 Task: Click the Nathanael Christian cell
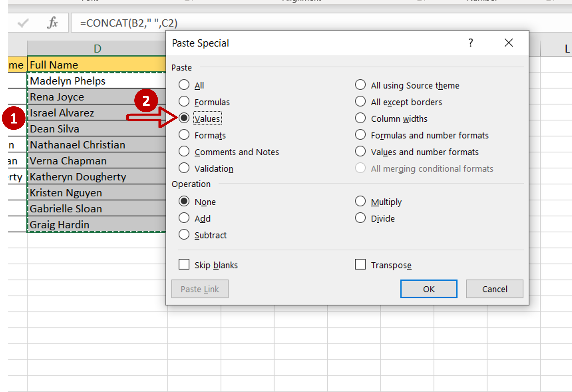[x=96, y=144]
